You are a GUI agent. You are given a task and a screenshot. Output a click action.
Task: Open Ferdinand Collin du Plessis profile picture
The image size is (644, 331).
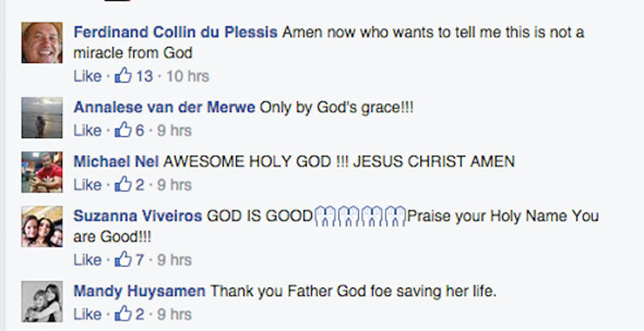[x=42, y=43]
